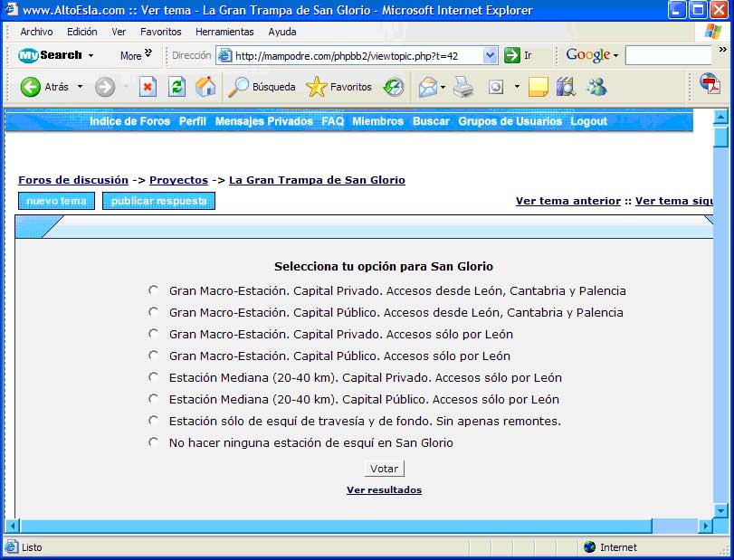Refresh the page with the Refresh icon
This screenshot has height=560, width=734.
coord(177,87)
